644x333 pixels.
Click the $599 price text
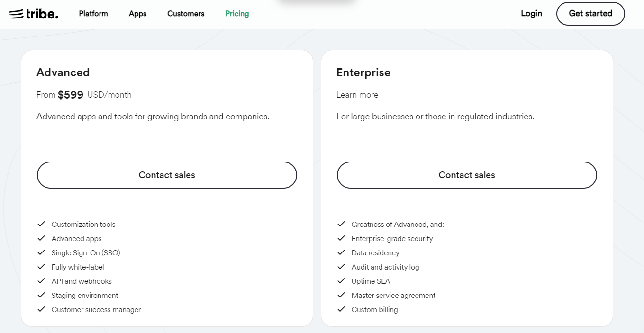click(x=71, y=95)
